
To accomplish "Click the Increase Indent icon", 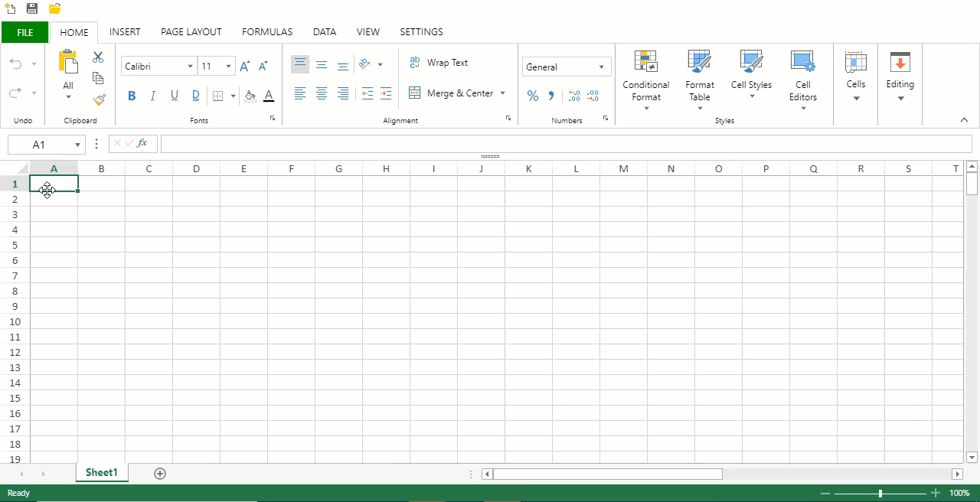I will point(386,93).
